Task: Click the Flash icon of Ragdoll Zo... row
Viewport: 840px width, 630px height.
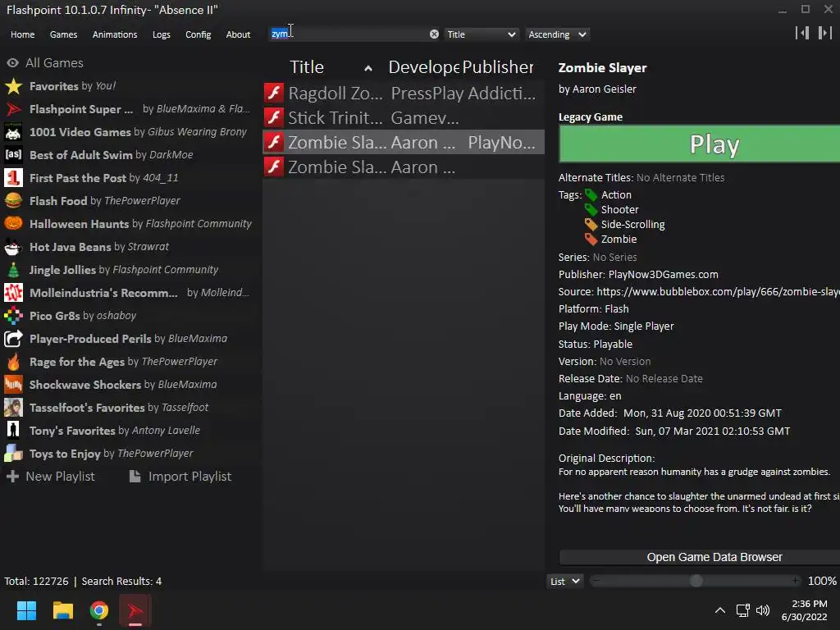Action: tap(274, 93)
